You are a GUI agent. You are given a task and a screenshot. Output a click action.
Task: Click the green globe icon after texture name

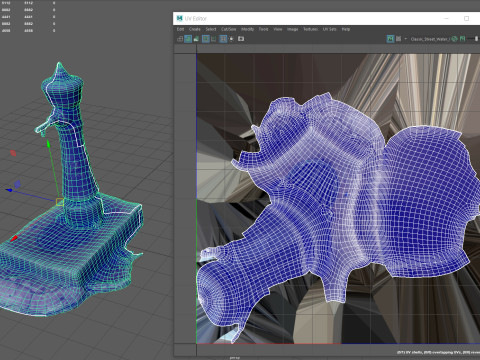pyautogui.click(x=454, y=39)
